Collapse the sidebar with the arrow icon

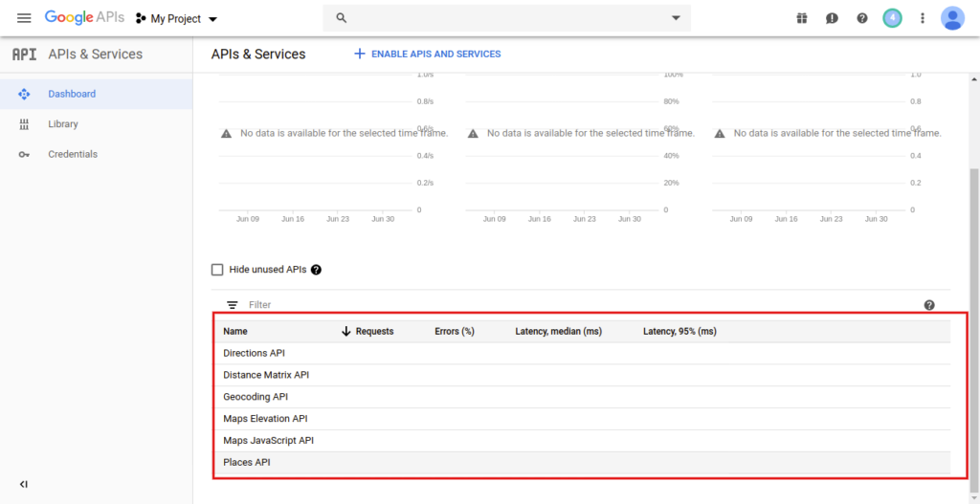tap(24, 484)
